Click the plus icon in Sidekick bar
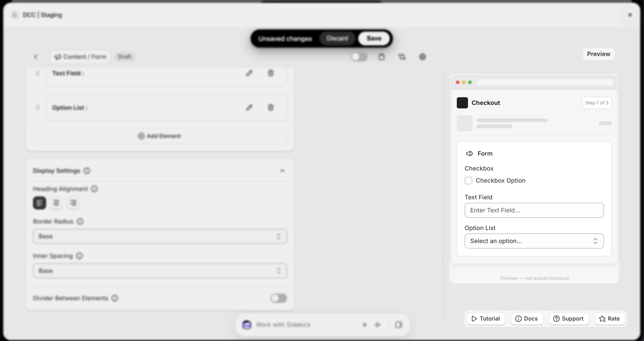 (x=364, y=324)
